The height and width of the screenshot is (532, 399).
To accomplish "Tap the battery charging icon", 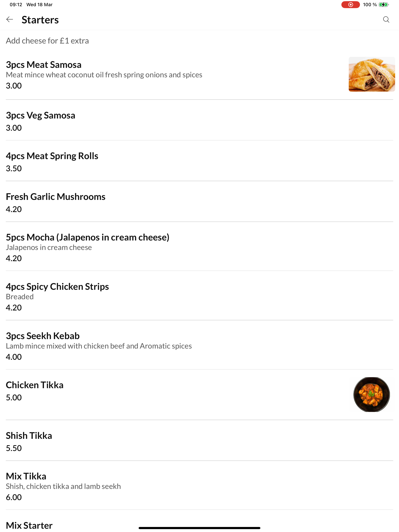I will 383,5.
